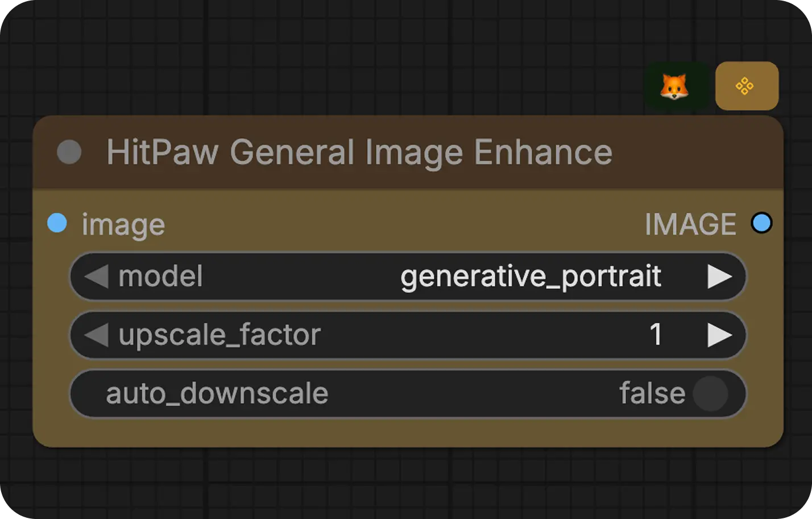Viewport: 812px width, 519px height.
Task: Change the generative_portrait model value
Action: 532,277
